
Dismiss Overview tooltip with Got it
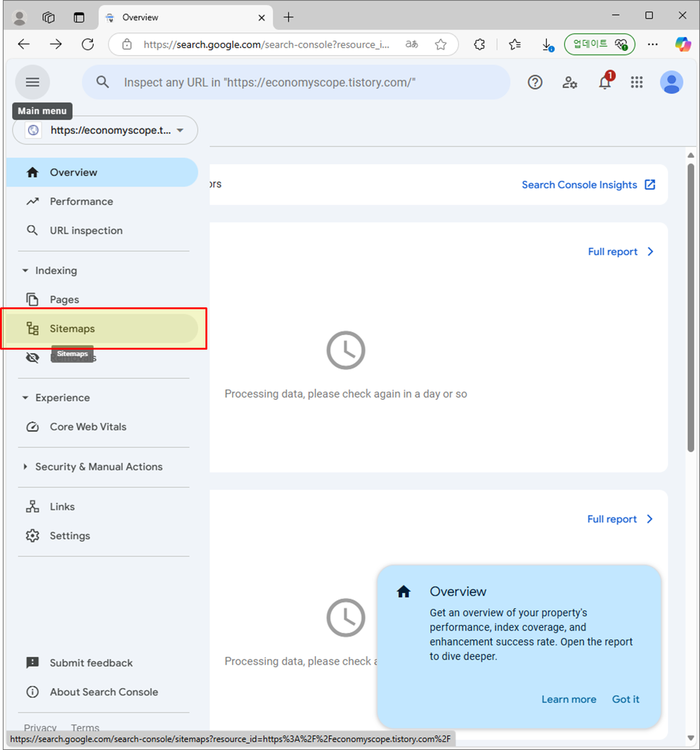[626, 699]
